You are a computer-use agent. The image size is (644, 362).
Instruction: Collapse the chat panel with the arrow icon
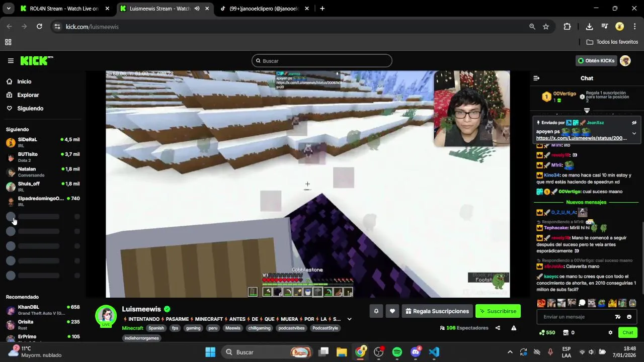tap(536, 78)
